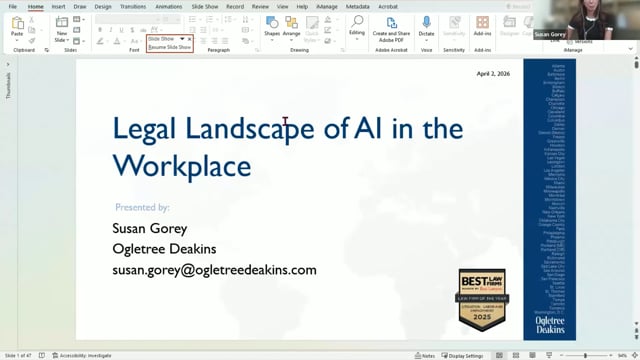Collapse the ribbon with the chevron
This screenshot has height=360, width=640.
[631, 49]
